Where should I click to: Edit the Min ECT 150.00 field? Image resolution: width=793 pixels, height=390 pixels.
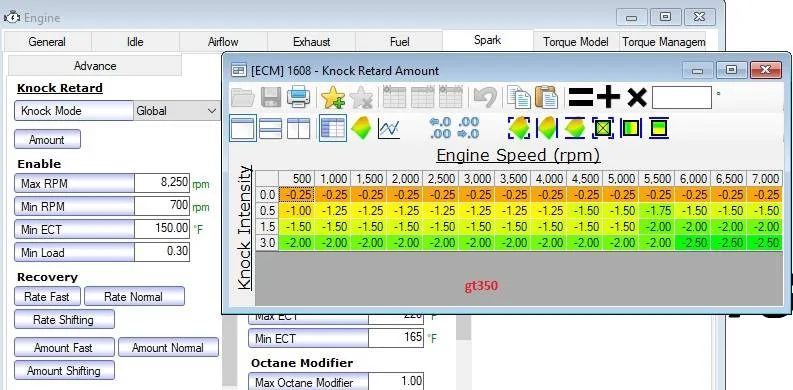pyautogui.click(x=162, y=229)
